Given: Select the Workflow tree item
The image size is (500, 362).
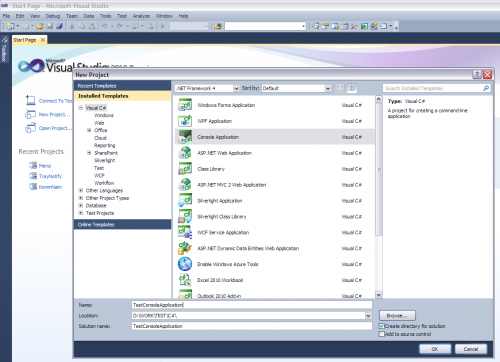Looking at the screenshot, I should (x=104, y=183).
